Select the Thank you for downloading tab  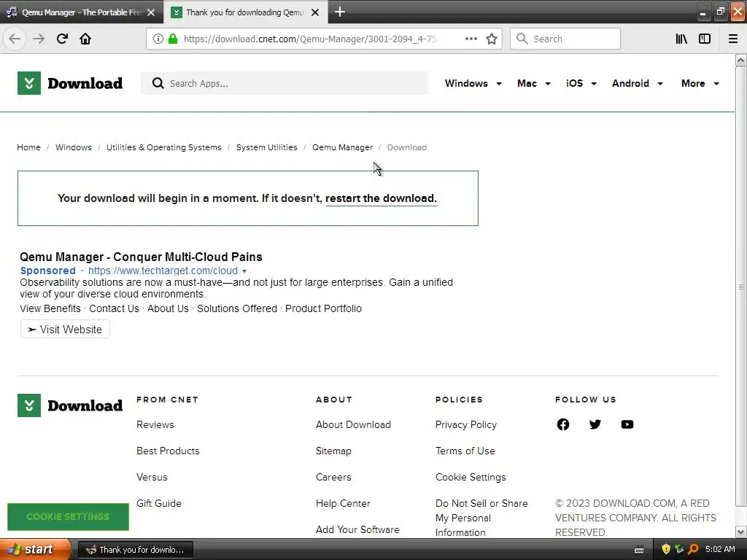point(245,12)
